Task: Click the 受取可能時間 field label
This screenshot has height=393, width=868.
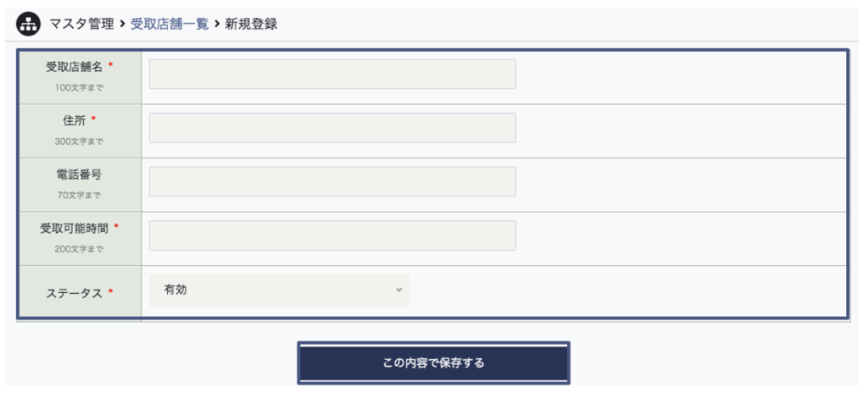Action: coord(74,228)
